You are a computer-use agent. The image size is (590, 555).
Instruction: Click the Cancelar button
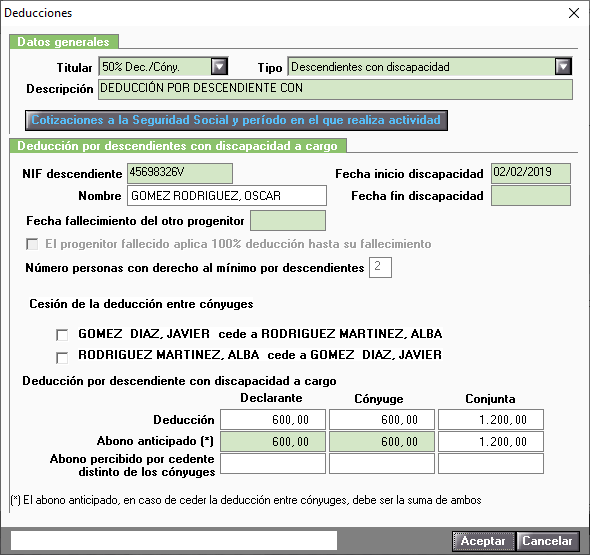click(x=547, y=541)
